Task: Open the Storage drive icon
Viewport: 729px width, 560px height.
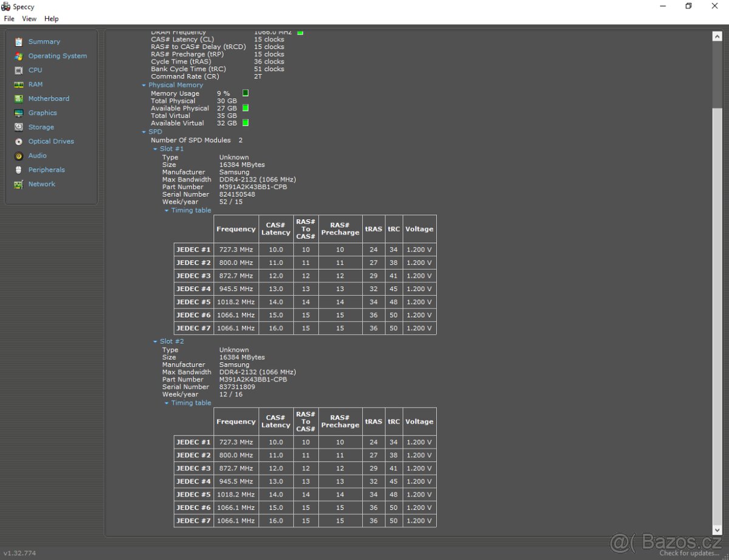Action: (x=18, y=127)
